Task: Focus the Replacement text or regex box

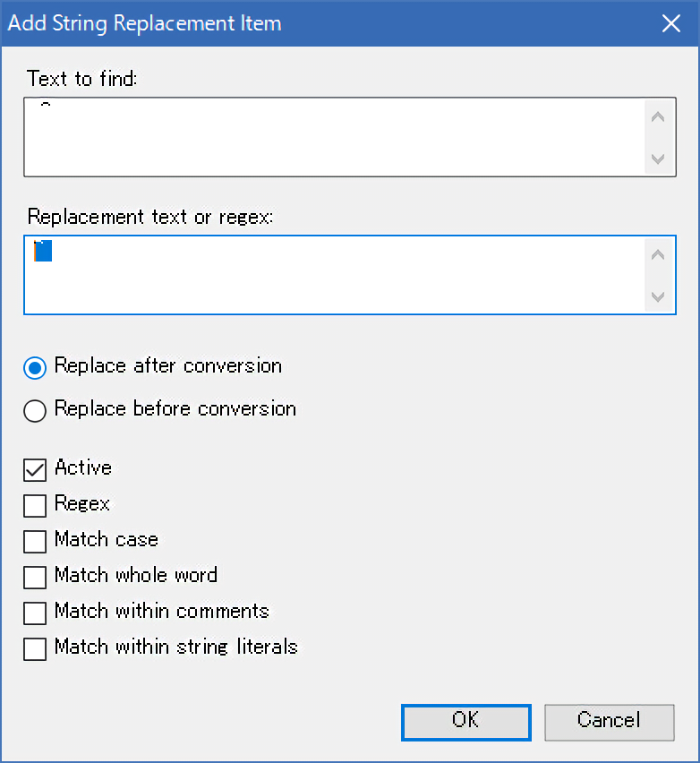Action: pos(336,275)
